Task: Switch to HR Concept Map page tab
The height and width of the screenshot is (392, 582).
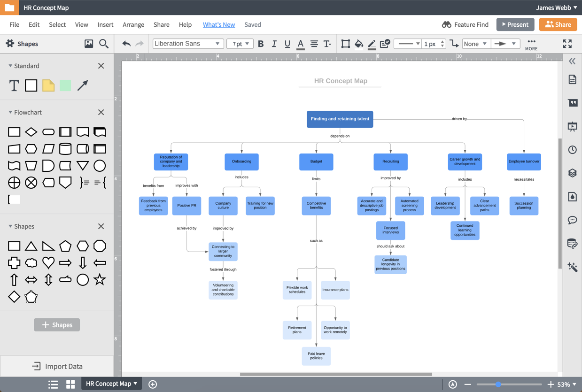Action: 111,384
